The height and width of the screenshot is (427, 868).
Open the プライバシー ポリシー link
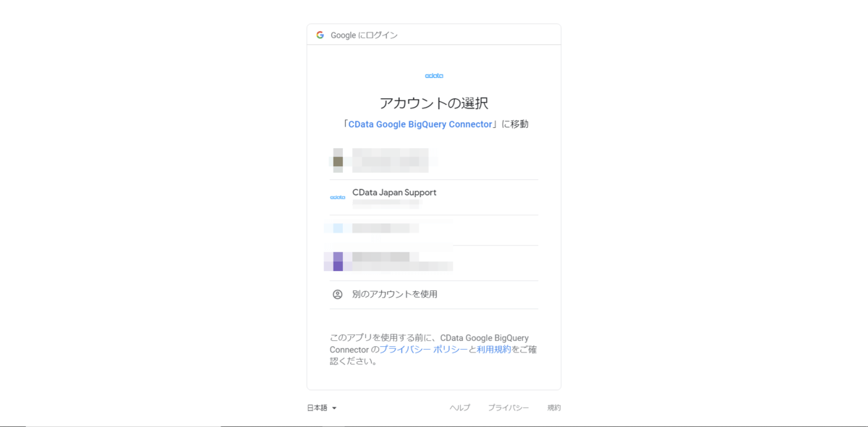(424, 349)
